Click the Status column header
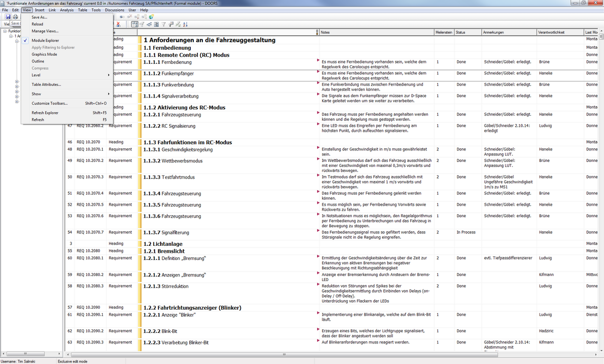The width and height of the screenshot is (604, 364). click(x=461, y=32)
